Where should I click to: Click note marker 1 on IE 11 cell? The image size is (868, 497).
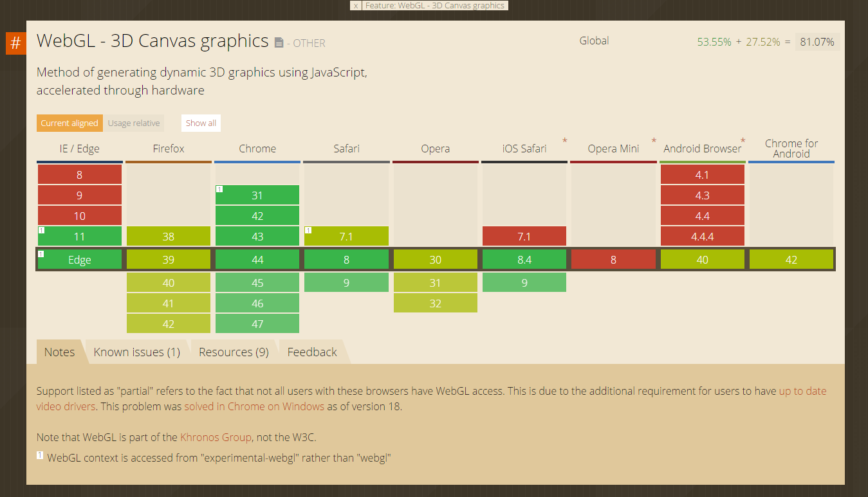point(41,230)
